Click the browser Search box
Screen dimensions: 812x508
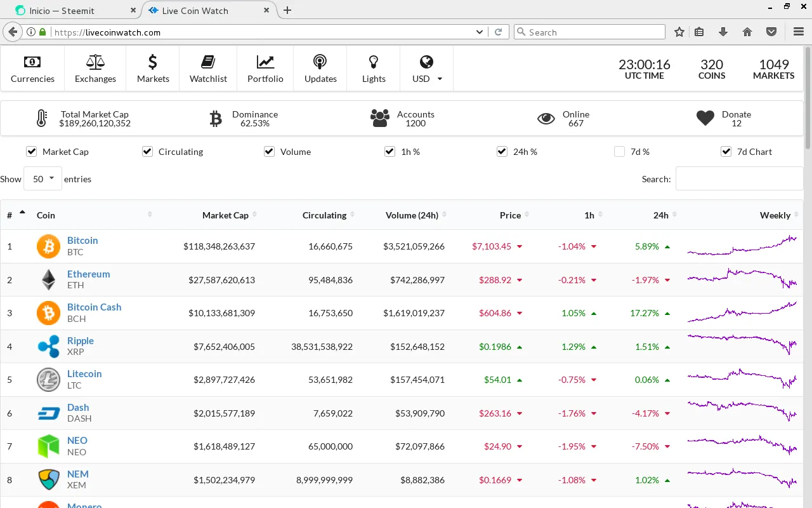click(x=589, y=32)
